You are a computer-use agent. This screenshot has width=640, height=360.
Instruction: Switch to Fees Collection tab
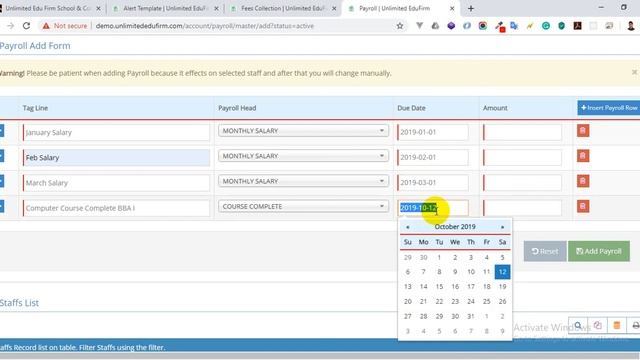click(283, 8)
